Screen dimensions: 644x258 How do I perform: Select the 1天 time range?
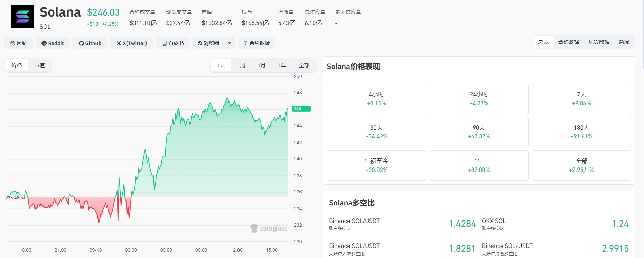coord(221,66)
